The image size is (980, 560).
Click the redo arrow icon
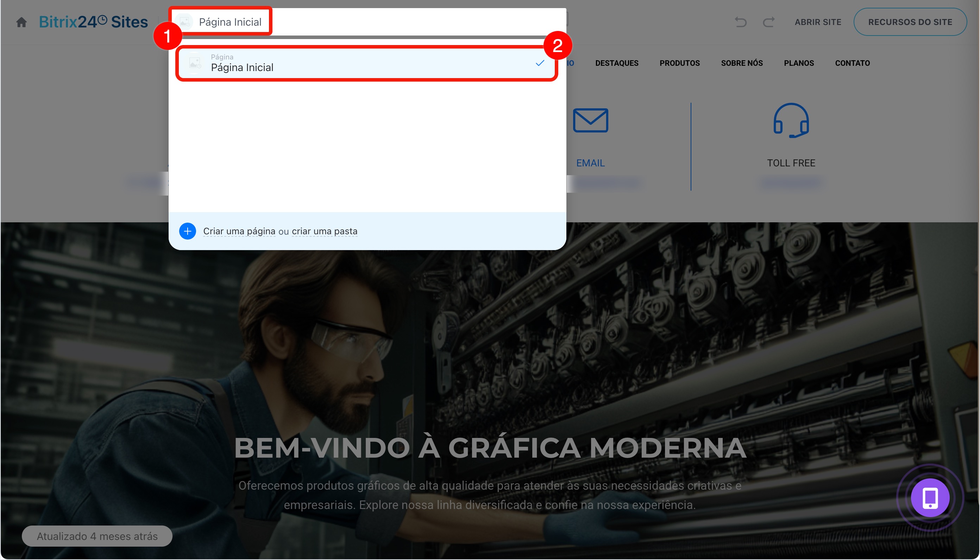tap(769, 22)
